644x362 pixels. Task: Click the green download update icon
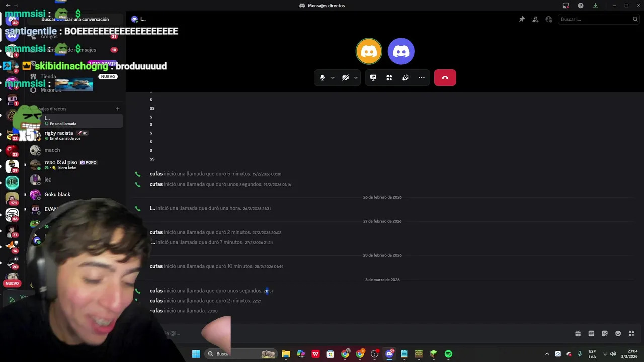pyautogui.click(x=595, y=6)
